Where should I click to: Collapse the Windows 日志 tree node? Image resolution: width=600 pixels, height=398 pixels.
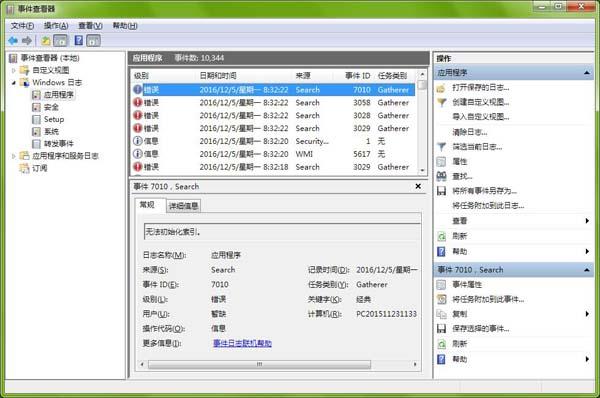14,83
